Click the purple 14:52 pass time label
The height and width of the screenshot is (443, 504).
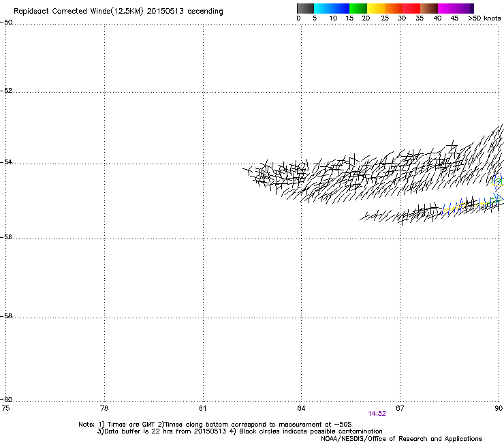377,414
